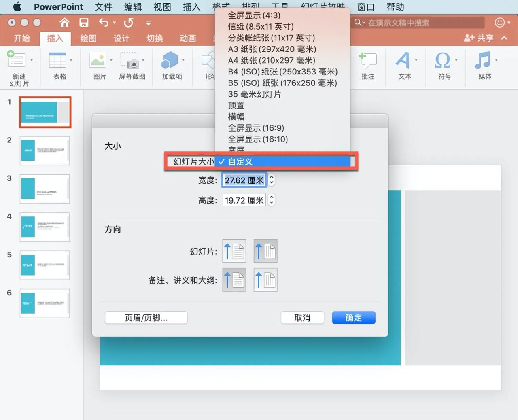Select the 全屏显示 (16:9) option
The image size is (518, 420).
tap(282, 128)
